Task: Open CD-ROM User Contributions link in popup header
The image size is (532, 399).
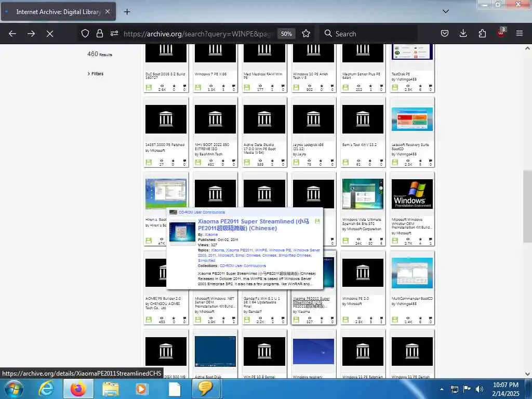Action: tap(202, 212)
